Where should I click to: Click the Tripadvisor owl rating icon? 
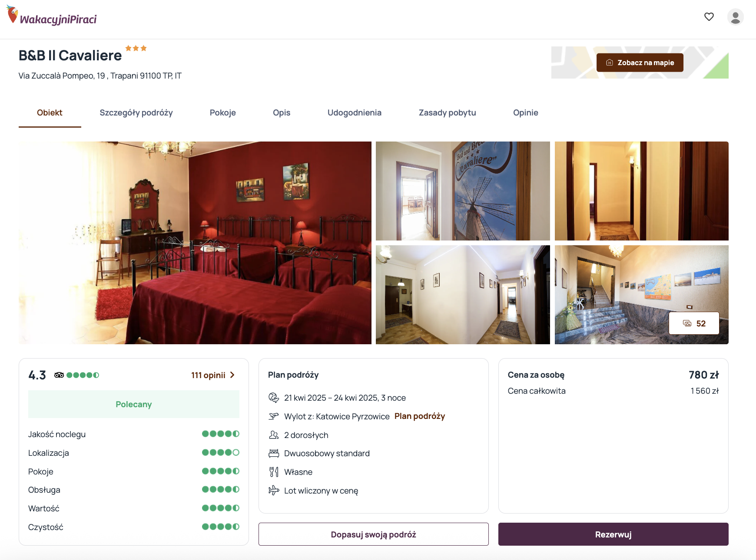[x=59, y=375]
